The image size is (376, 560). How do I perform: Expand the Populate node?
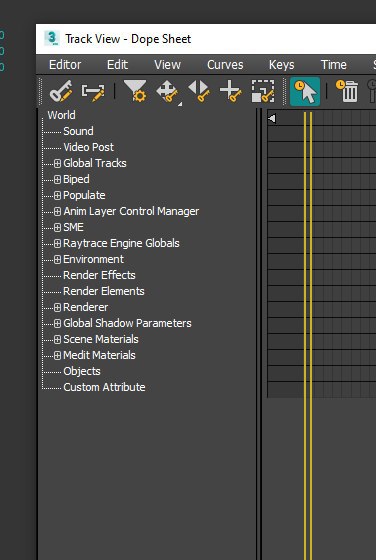57,195
